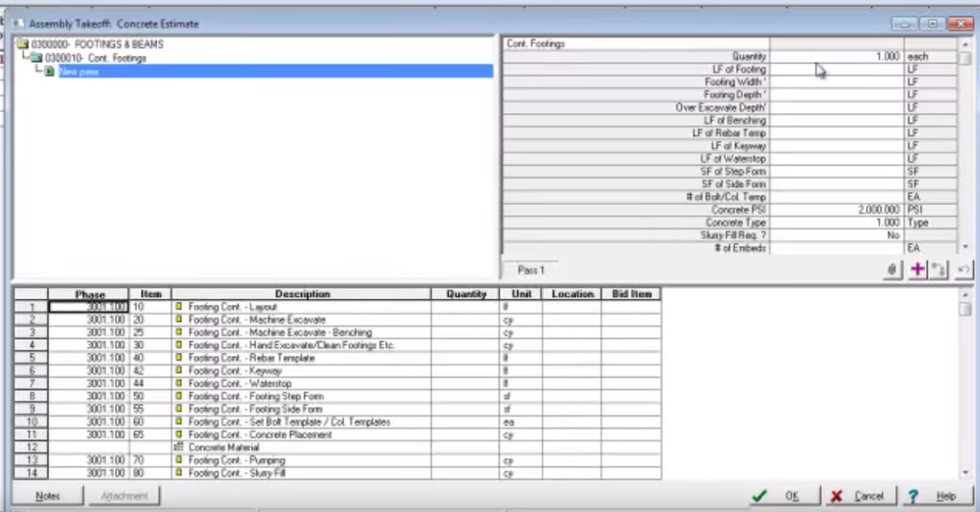Select the highlighted New pass tree item

(275, 72)
